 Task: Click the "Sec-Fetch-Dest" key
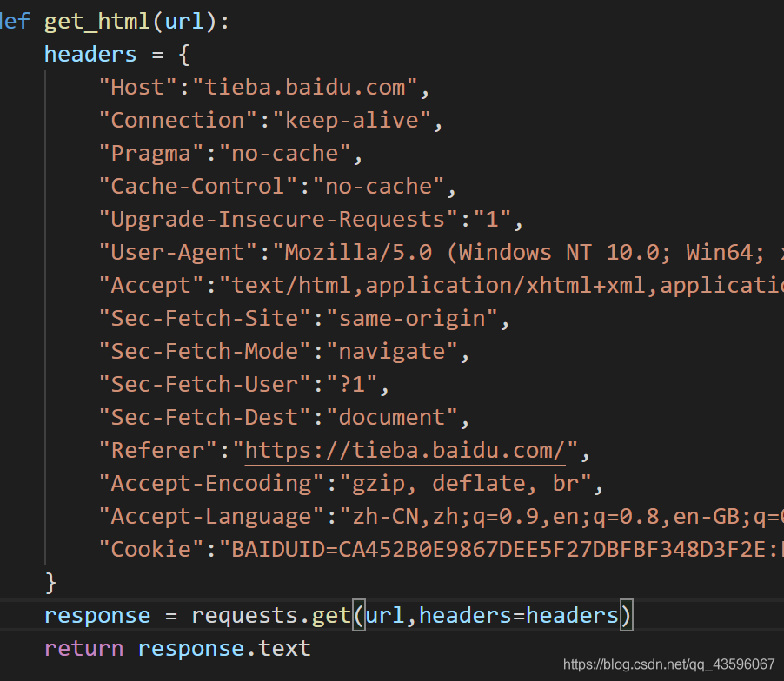[x=204, y=417]
